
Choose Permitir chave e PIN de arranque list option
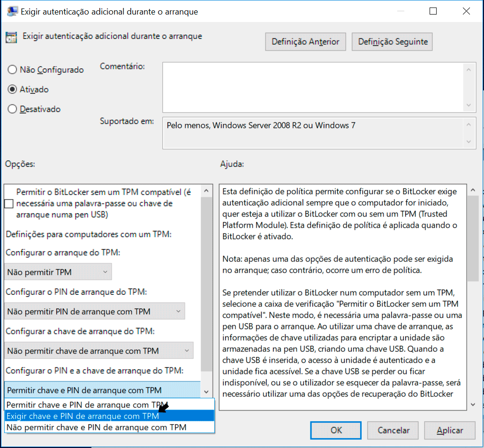[x=110, y=404]
